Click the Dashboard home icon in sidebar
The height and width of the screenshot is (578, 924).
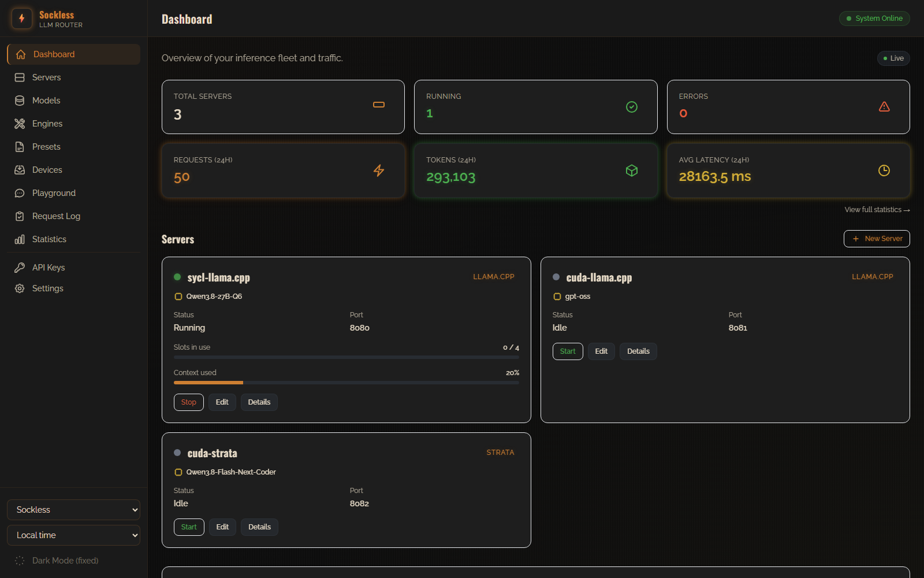[21, 54]
